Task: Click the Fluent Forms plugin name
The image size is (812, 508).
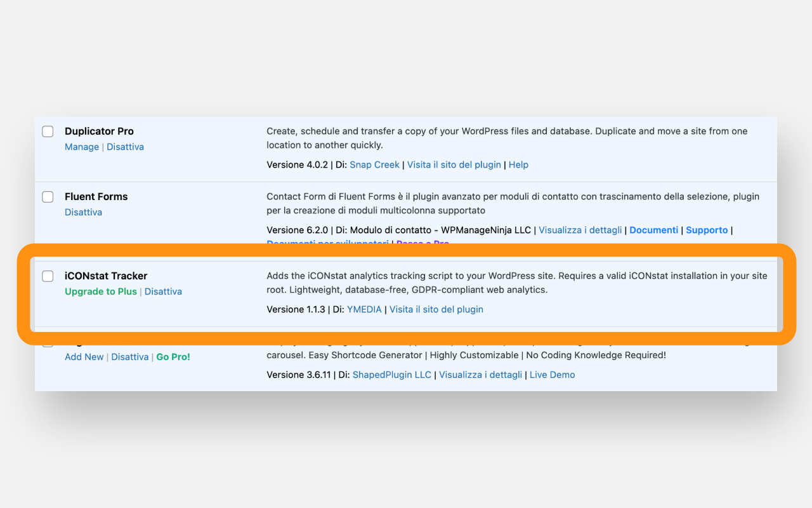Action: point(96,197)
